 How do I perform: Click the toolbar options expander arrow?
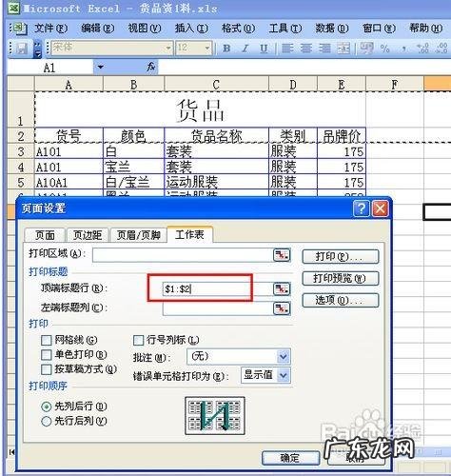[37, 50]
